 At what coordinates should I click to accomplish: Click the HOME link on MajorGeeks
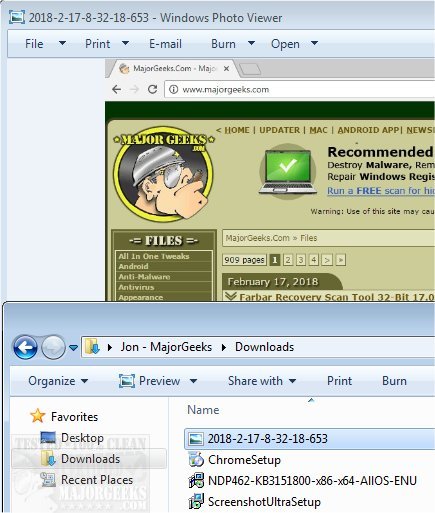pos(237,130)
